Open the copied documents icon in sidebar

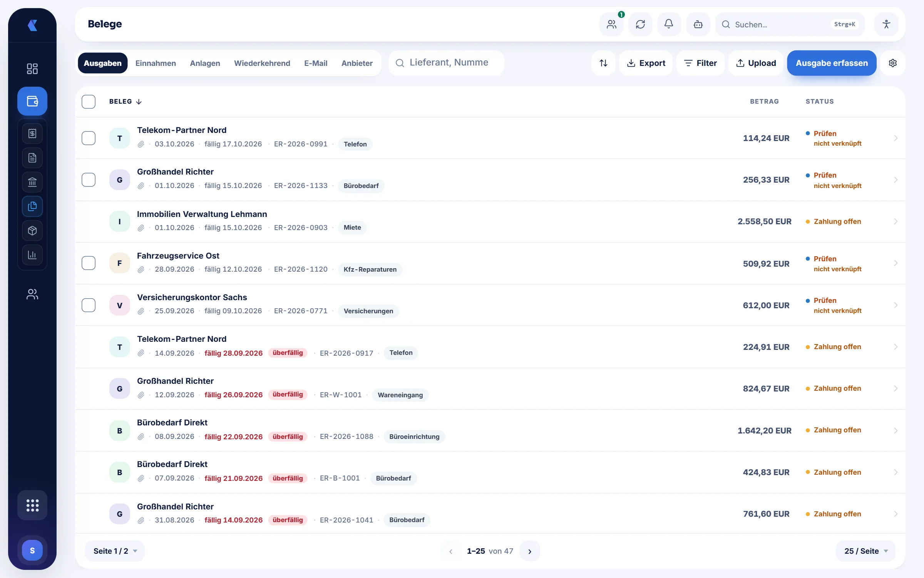[x=32, y=206]
